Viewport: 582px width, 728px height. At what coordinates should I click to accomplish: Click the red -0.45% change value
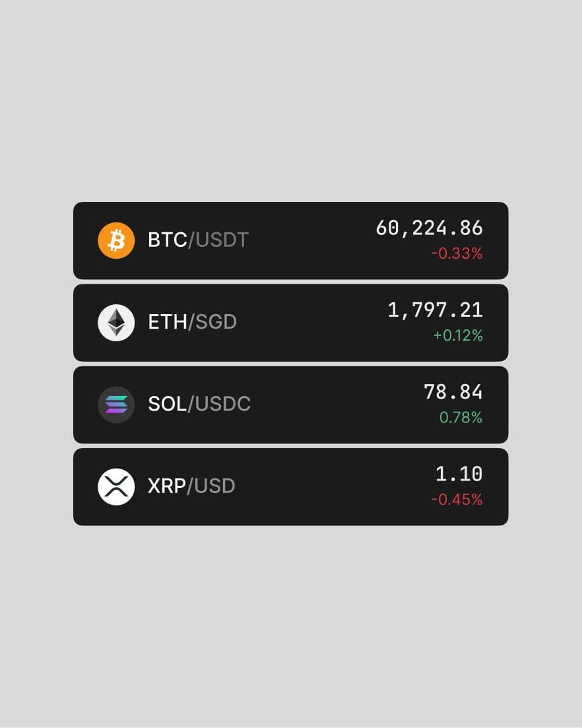coord(457,500)
